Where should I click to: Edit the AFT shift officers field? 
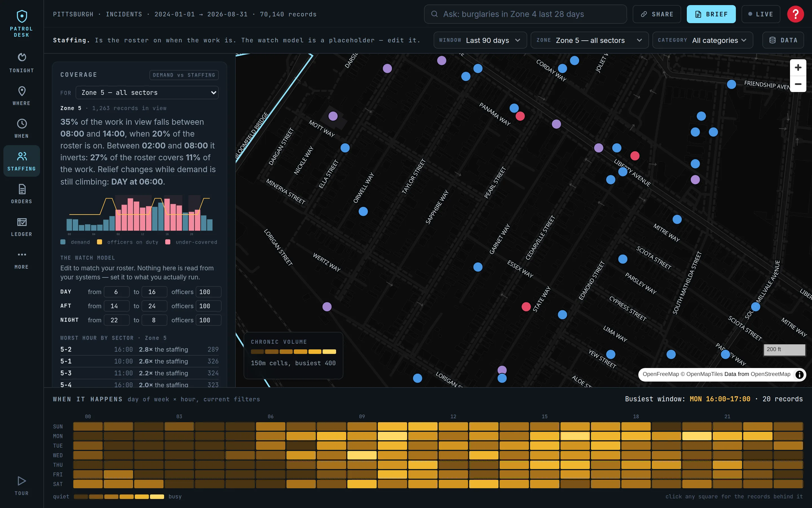coord(208,306)
